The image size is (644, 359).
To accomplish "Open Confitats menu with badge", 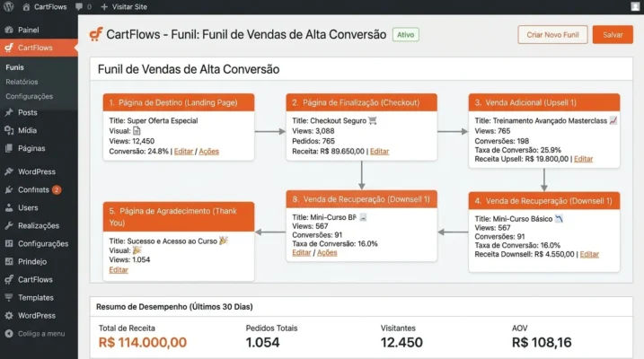I will pos(39,189).
